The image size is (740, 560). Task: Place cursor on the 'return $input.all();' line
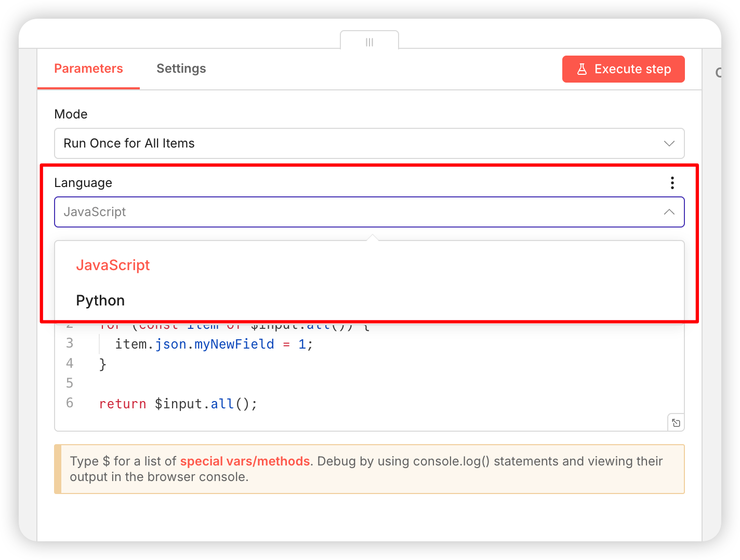[x=178, y=404]
